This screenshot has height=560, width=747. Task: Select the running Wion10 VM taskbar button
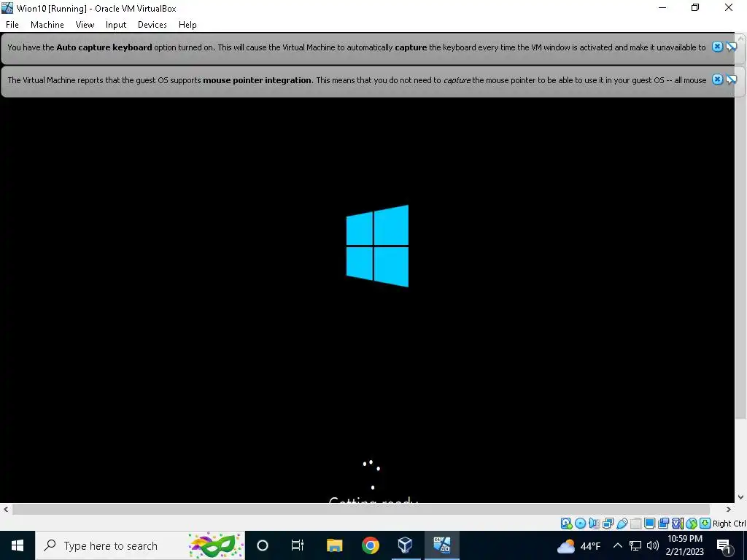[x=441, y=545]
